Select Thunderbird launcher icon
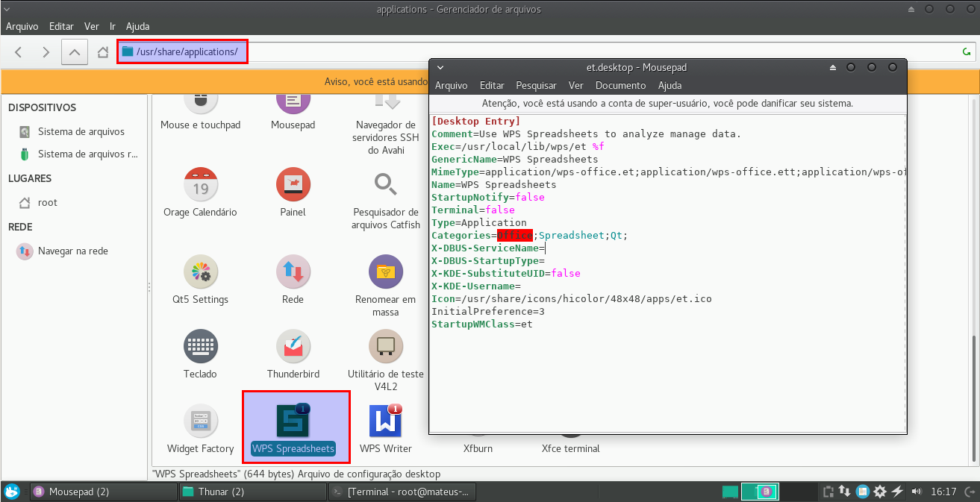 pos(293,354)
